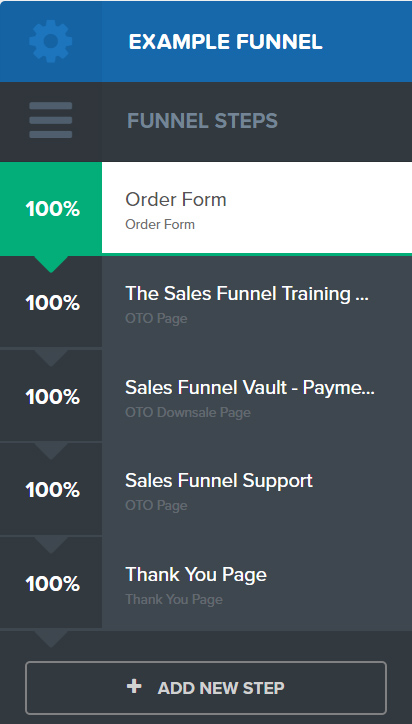Screen dimensions: 412x724
Task: Click the Example Funnel title
Action: pyautogui.click(x=225, y=42)
